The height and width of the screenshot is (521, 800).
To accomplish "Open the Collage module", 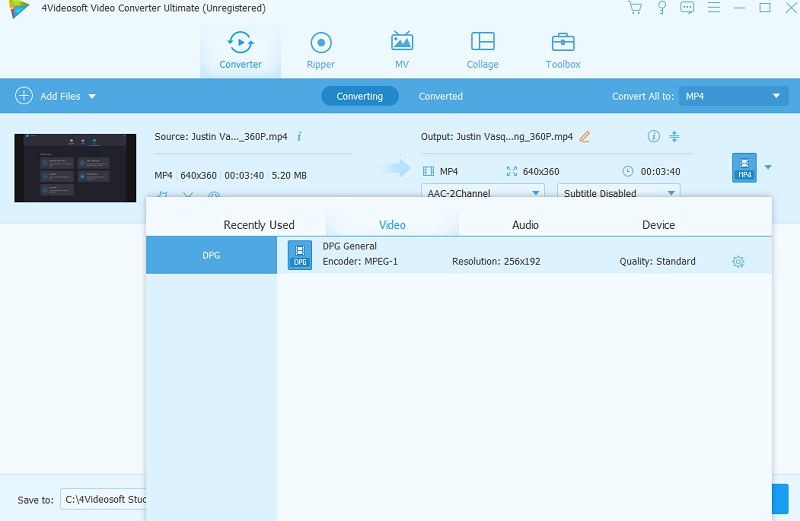I will tap(482, 50).
